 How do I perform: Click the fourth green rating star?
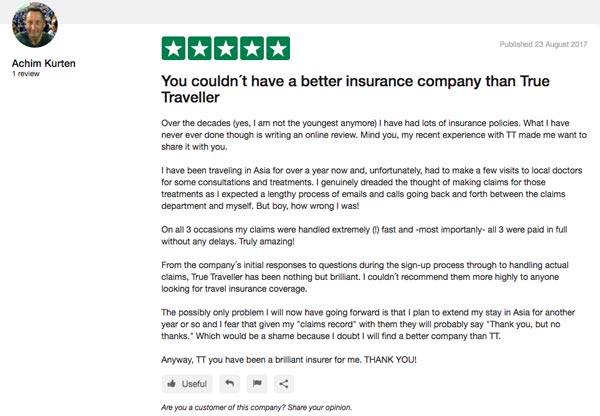[251, 47]
